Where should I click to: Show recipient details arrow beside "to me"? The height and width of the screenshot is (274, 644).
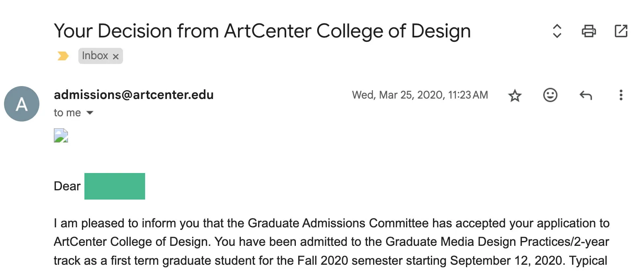point(90,113)
